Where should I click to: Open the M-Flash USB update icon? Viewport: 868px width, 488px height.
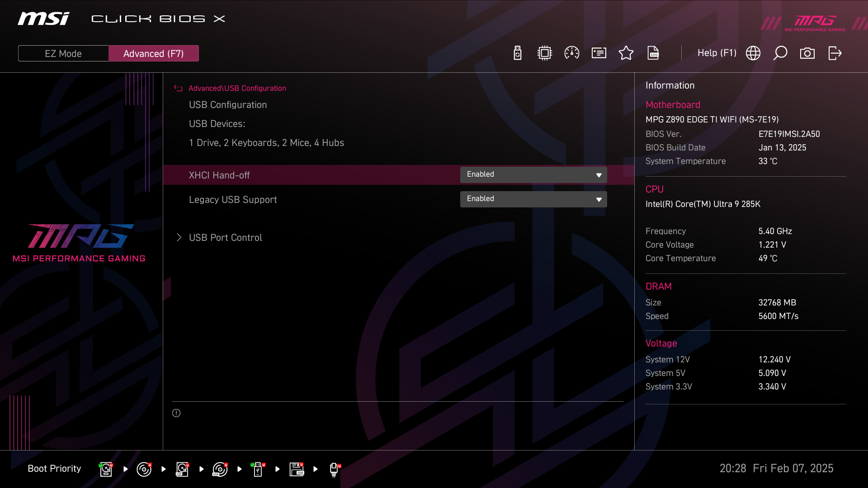pyautogui.click(x=518, y=53)
